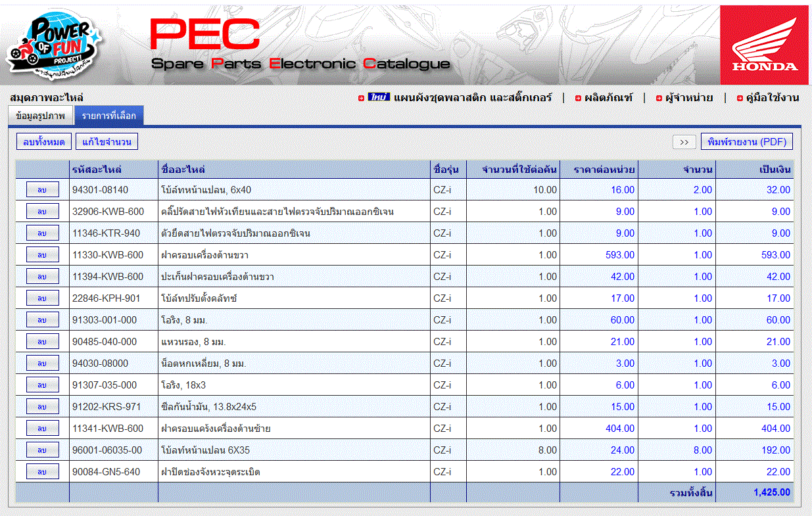Click the จำนวน column header
The height and width of the screenshot is (516, 812).
(677, 170)
